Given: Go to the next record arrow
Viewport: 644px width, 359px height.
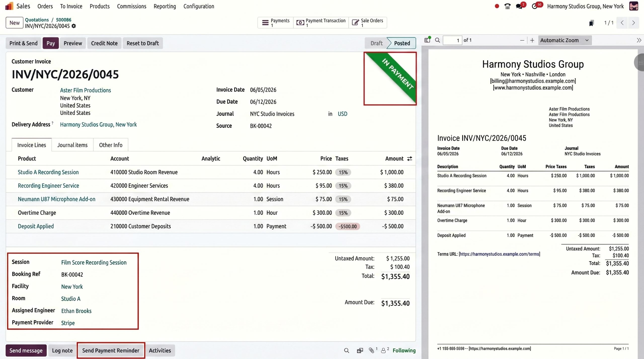Looking at the screenshot, I should 633,23.
